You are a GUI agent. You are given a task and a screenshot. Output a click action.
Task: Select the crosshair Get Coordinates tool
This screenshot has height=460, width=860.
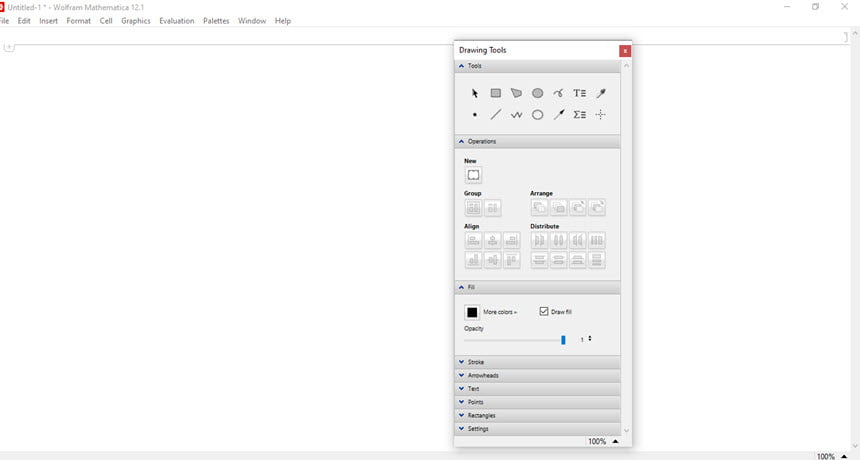click(601, 115)
